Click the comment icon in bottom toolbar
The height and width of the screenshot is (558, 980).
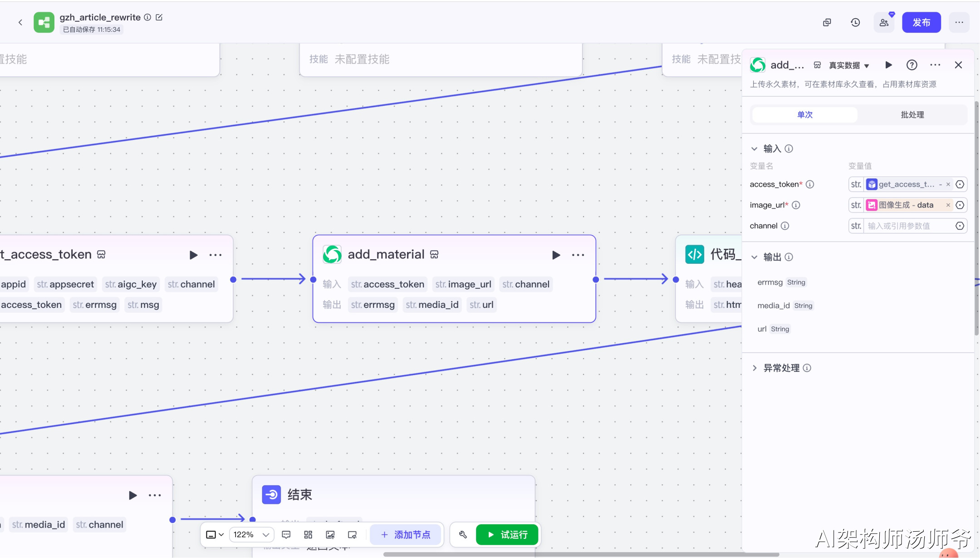(286, 535)
